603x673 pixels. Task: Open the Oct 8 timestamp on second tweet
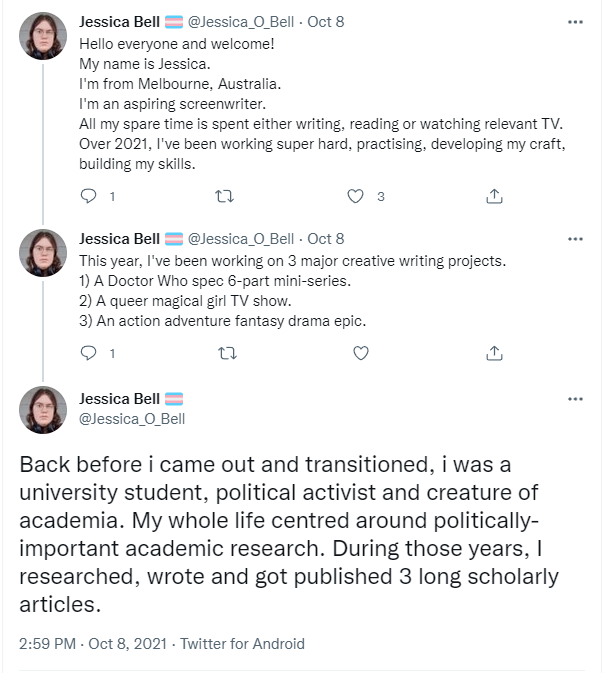tap(326, 239)
